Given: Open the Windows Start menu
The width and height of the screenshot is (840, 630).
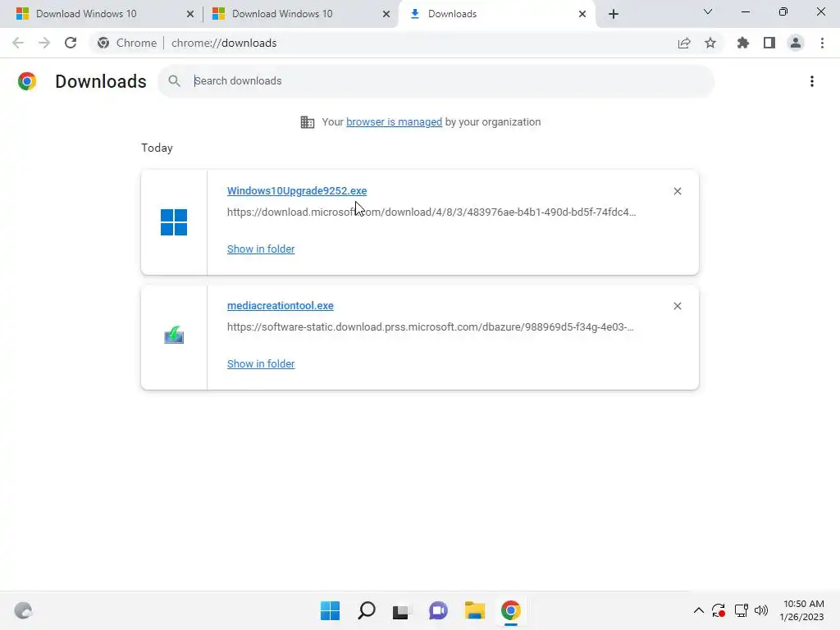Looking at the screenshot, I should pyautogui.click(x=330, y=610).
